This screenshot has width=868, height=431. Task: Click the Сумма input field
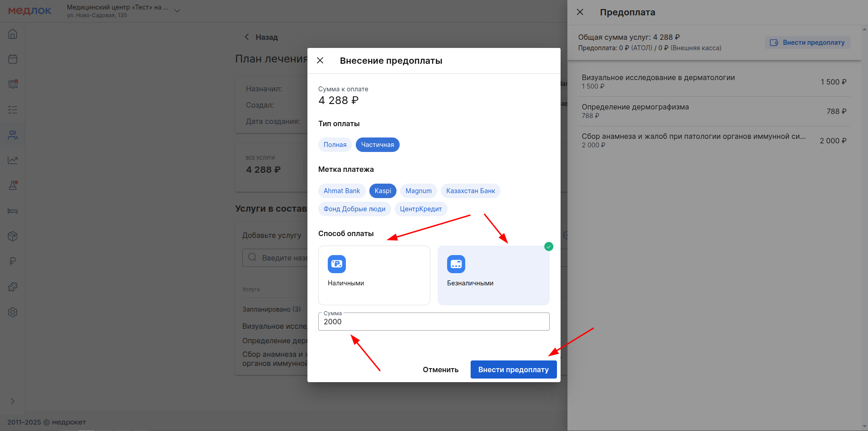tap(434, 322)
